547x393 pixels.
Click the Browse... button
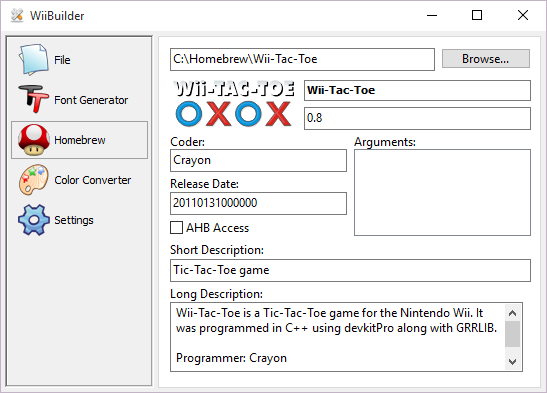coord(486,59)
